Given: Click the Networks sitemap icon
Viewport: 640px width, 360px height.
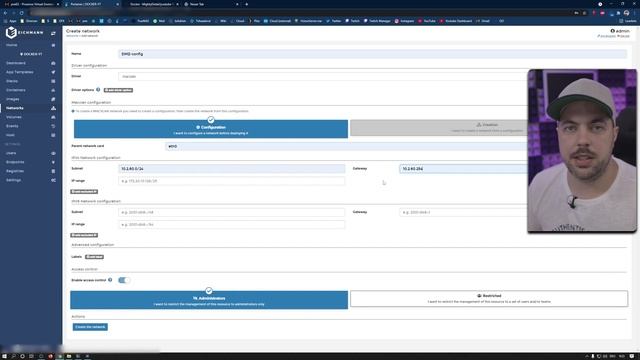Looking at the screenshot, I should pyautogui.click(x=53, y=108).
